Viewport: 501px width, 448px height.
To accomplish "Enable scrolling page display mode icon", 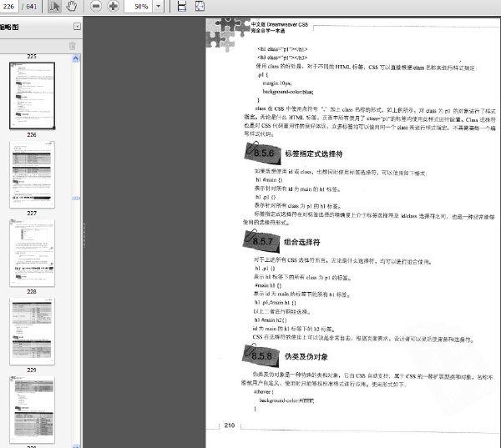I will 182,6.
